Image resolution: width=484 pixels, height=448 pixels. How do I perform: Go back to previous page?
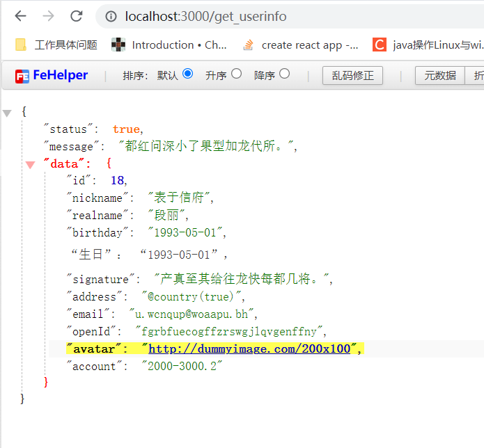coord(21,16)
